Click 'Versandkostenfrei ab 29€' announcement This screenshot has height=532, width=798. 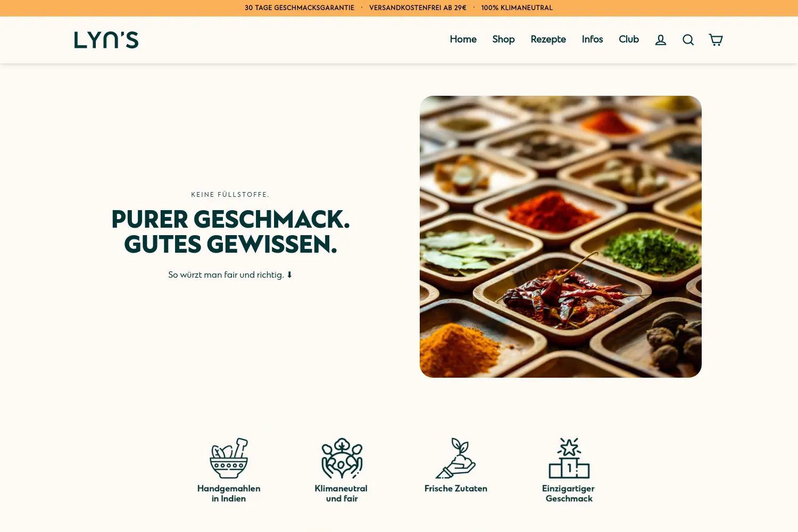coord(418,8)
